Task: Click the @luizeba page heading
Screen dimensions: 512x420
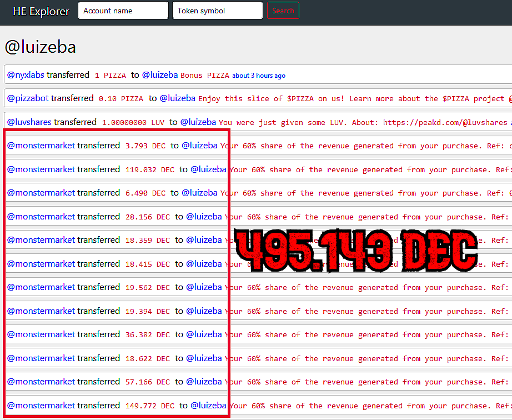Action: point(40,47)
